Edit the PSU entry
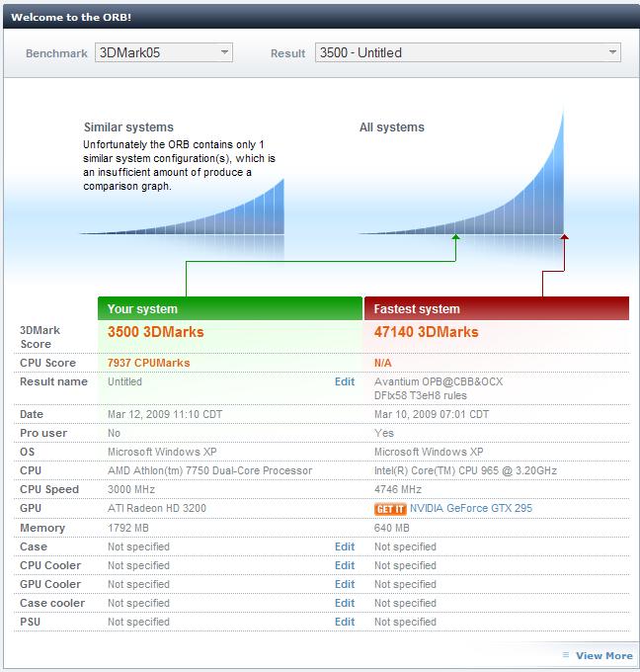 click(345, 623)
